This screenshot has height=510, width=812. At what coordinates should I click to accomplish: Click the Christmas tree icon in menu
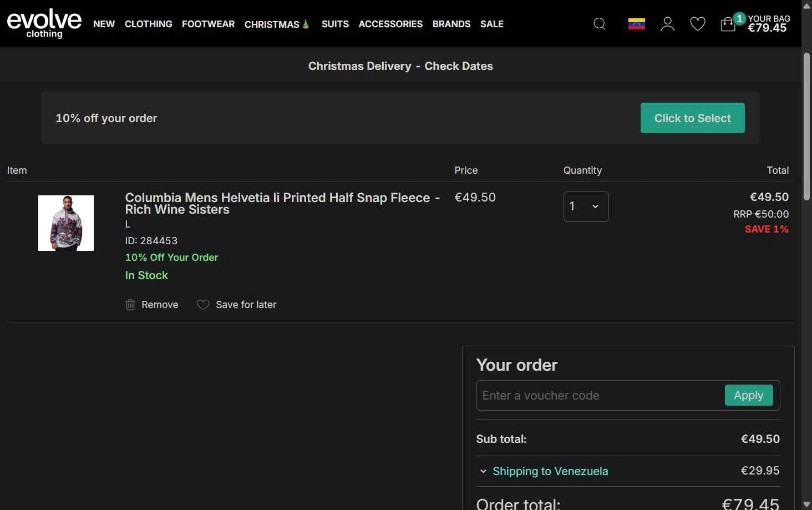306,24
